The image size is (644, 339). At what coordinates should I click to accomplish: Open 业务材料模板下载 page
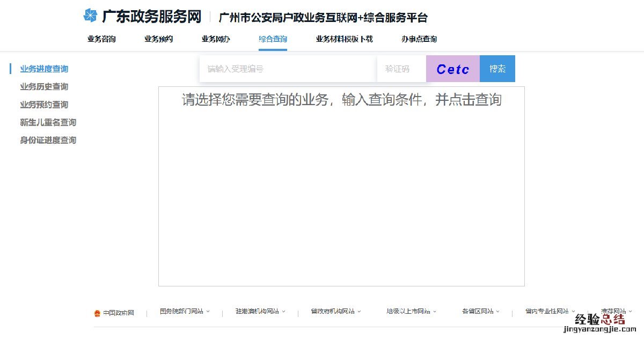pyautogui.click(x=344, y=39)
